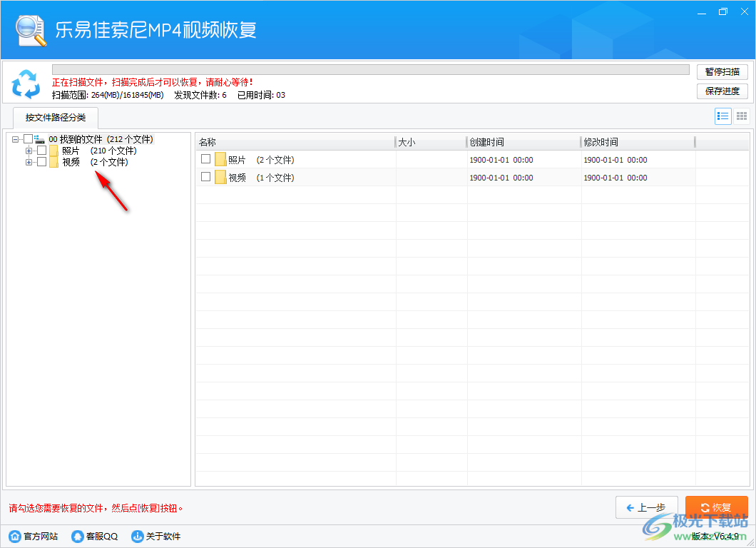Click the 官方网站 home icon
The height and width of the screenshot is (548, 756).
15,536
